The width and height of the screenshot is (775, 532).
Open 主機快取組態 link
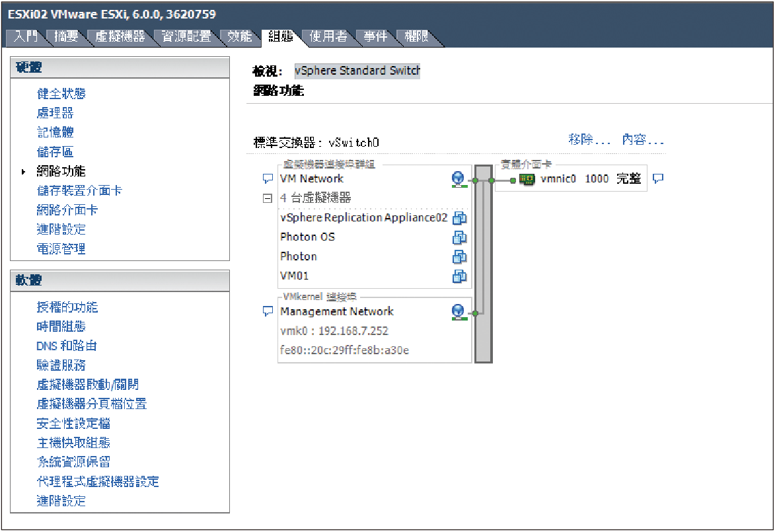click(73, 443)
